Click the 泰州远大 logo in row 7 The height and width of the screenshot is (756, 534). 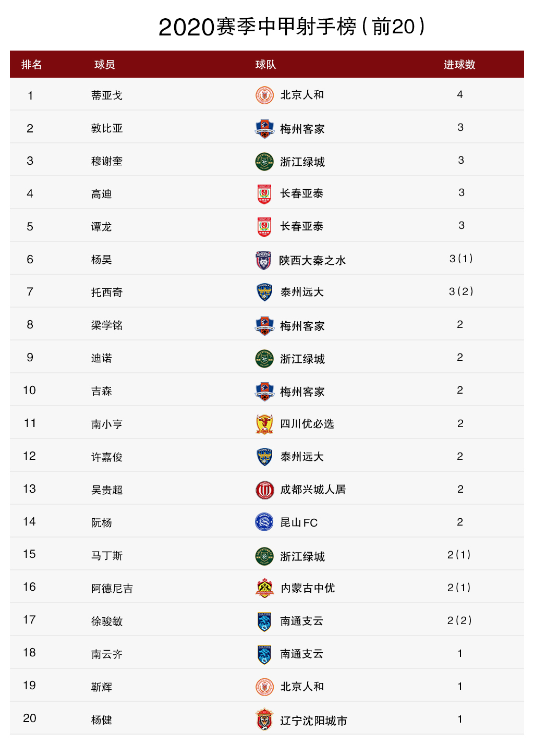click(265, 292)
